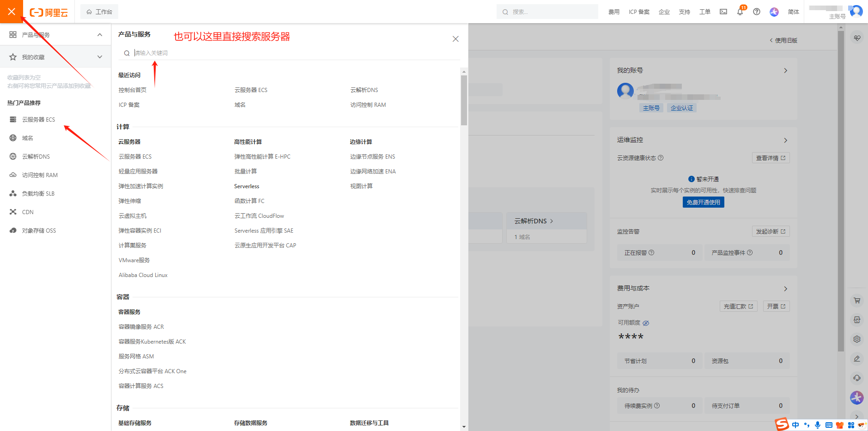Collapse the 产品与服务 sidebar section
Screen dimensions: 868x431
click(99, 34)
